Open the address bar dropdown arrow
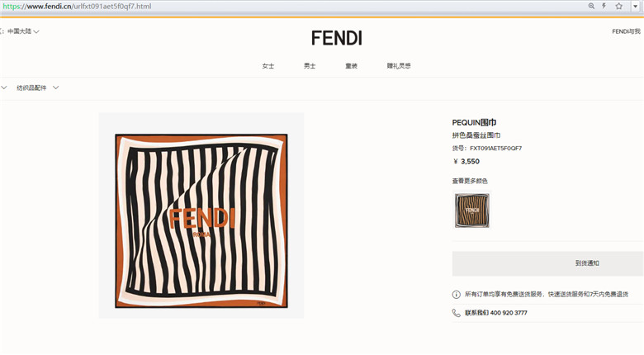 [636, 6]
